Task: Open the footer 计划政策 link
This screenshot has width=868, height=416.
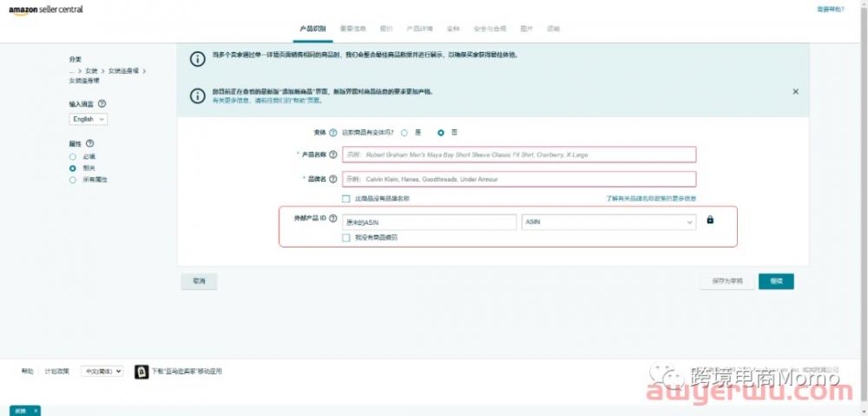Action: [57, 372]
